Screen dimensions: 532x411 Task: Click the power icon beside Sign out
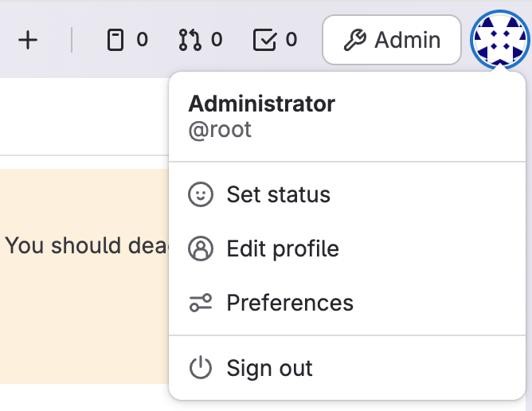[201, 368]
